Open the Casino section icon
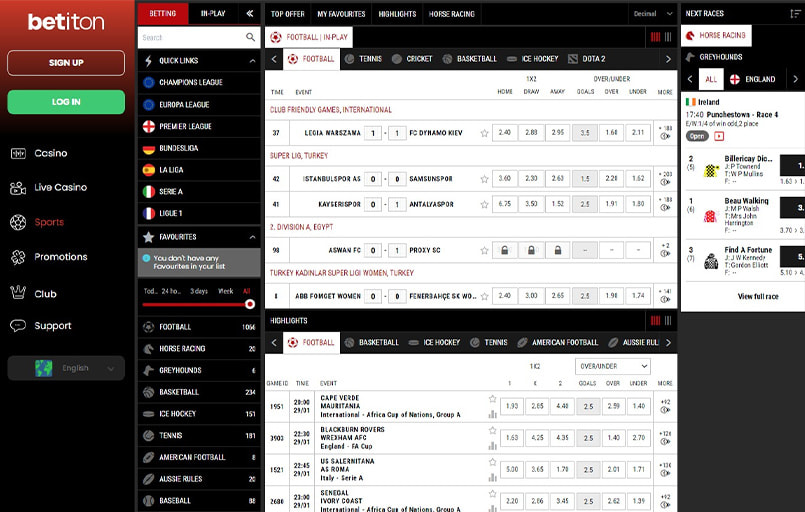The image size is (805, 512). coord(17,153)
